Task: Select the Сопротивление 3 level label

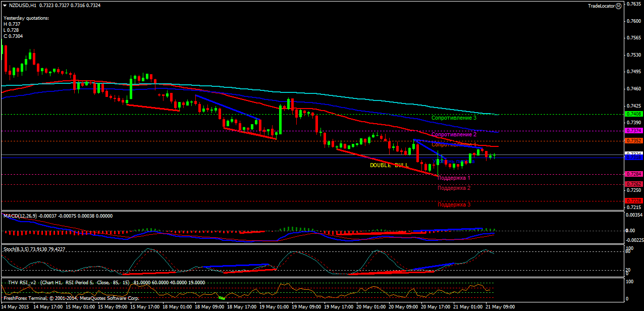Action: click(x=454, y=118)
